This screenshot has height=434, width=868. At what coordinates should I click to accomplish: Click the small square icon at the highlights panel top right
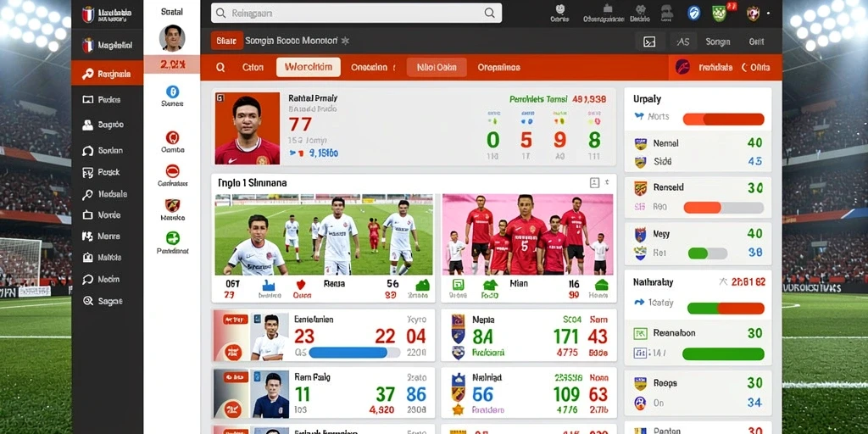click(x=594, y=183)
